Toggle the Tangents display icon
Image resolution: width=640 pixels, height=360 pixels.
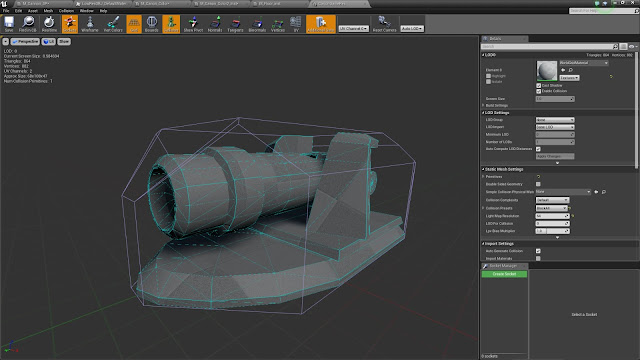click(235, 24)
